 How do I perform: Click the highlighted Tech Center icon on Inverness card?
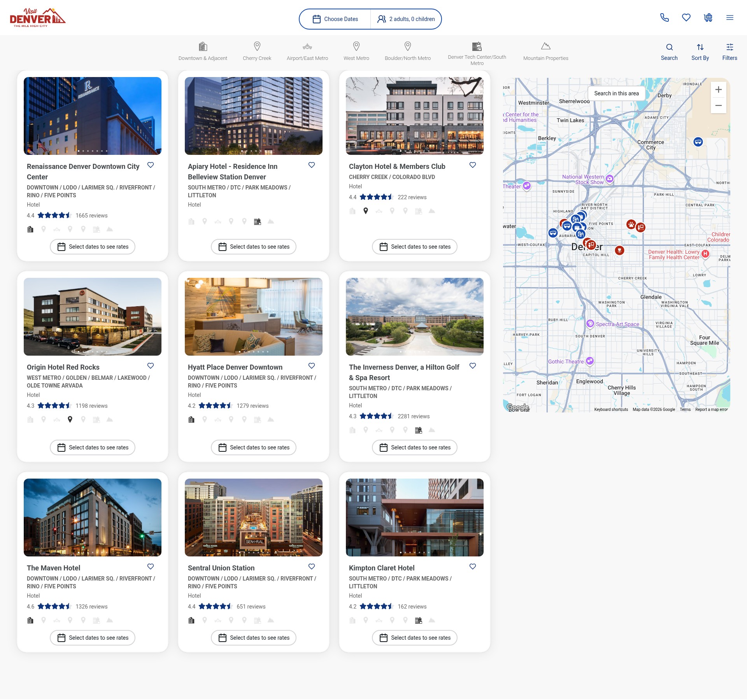[x=419, y=430]
